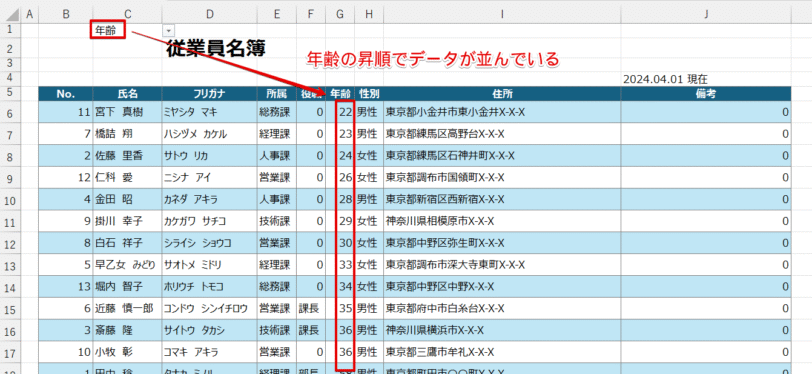Image resolution: width=812 pixels, height=374 pixels.
Task: Click the 備考 column heading
Action: coord(706,94)
